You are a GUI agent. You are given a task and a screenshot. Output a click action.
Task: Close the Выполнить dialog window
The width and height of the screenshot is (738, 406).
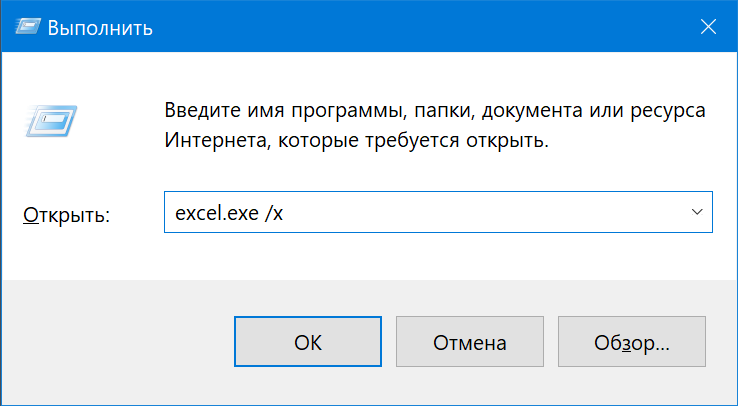pos(708,27)
